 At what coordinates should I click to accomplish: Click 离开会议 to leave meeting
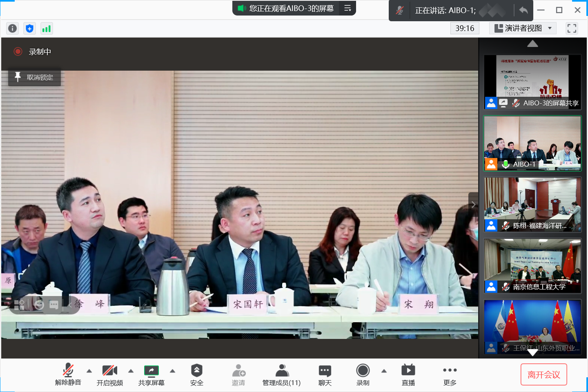click(543, 374)
